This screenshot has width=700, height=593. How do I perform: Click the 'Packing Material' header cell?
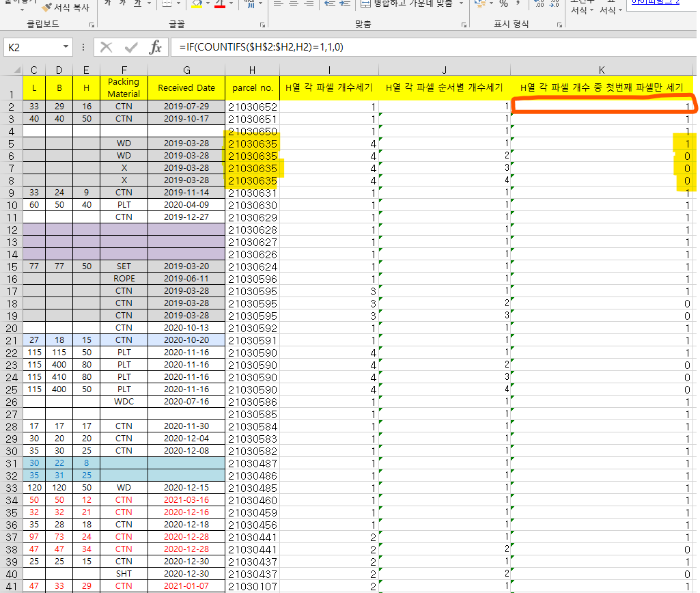(x=124, y=88)
